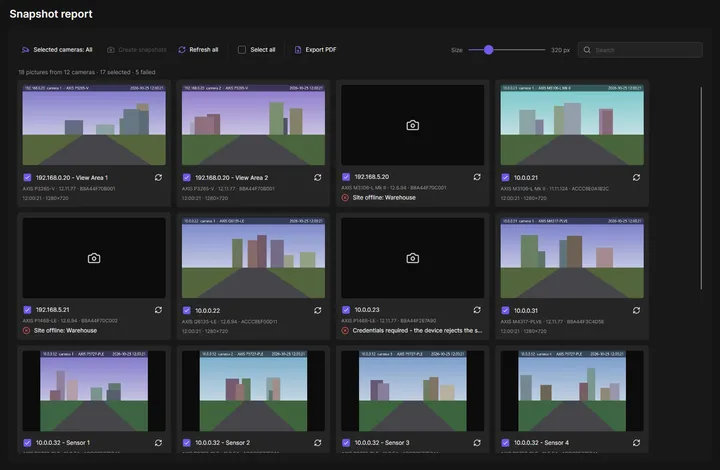Uncheck the 10.0.0.31 checkbox
Image resolution: width=720 pixels, height=470 pixels.
[506, 310]
